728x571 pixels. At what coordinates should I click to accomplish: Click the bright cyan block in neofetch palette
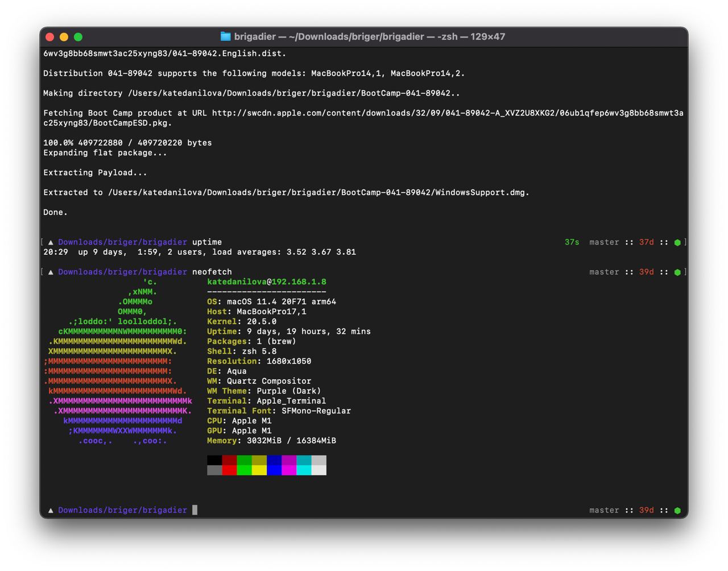coord(304,470)
